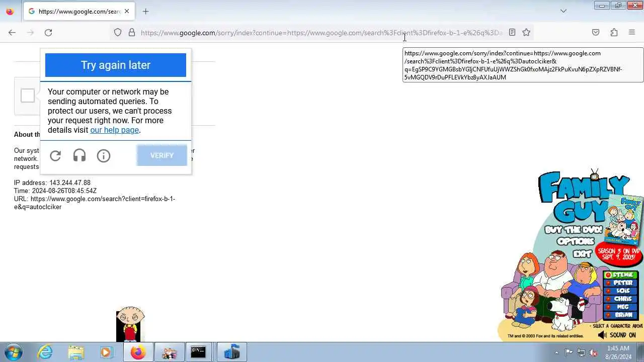Select Peter character option

[x=621, y=283]
